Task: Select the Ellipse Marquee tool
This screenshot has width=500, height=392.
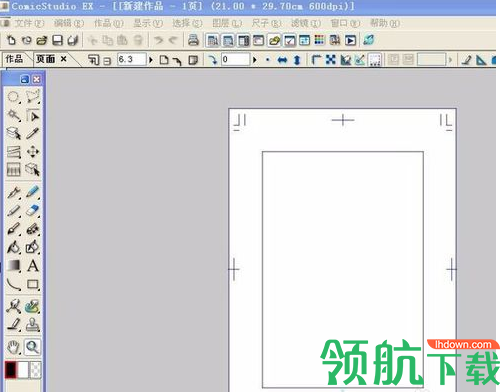Action: point(13,97)
